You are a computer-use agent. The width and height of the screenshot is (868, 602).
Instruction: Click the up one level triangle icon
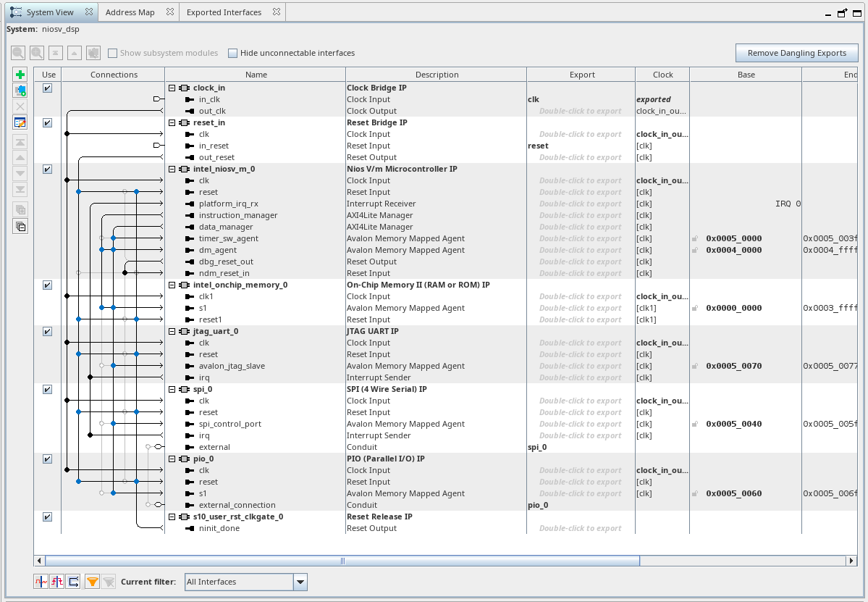pos(74,53)
